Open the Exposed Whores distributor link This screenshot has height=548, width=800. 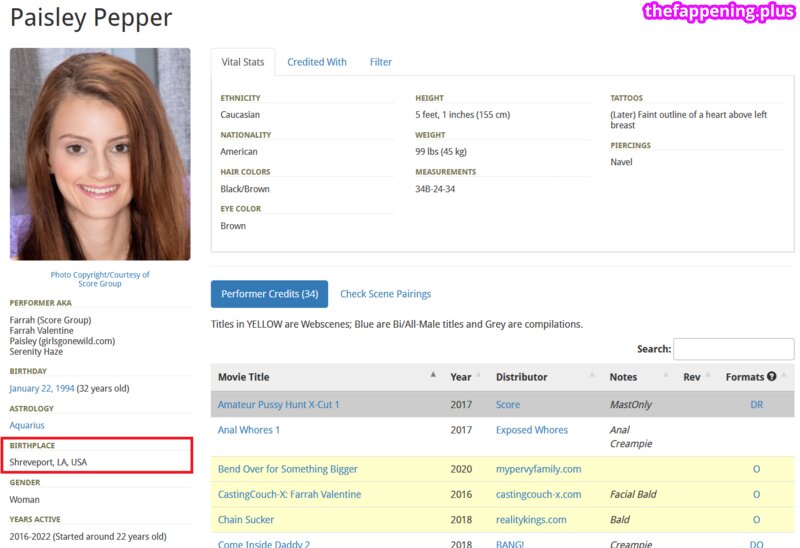[532, 430]
